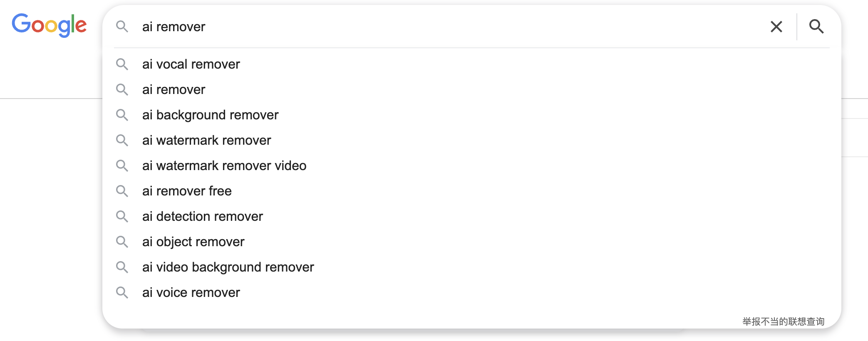Click magnifier icon beside 'ai detection remover'

click(122, 216)
